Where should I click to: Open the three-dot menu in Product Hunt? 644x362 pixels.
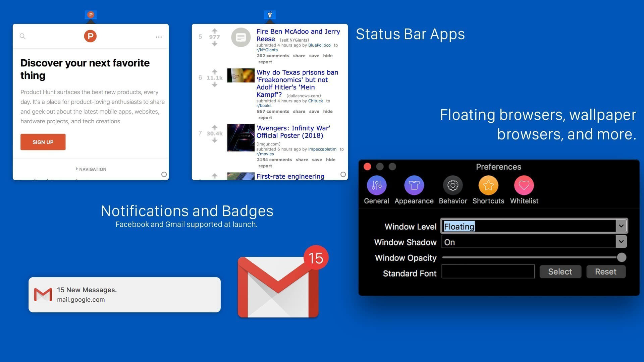[159, 37]
